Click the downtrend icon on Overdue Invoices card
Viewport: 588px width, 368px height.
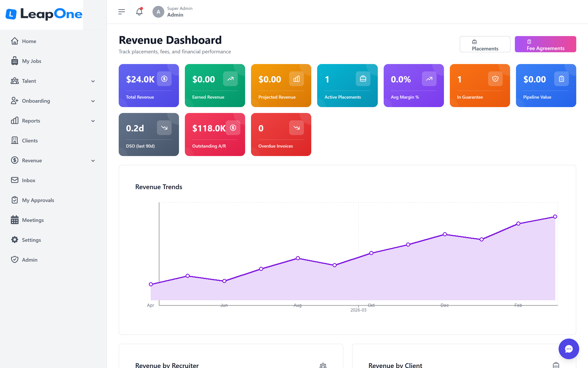[297, 128]
